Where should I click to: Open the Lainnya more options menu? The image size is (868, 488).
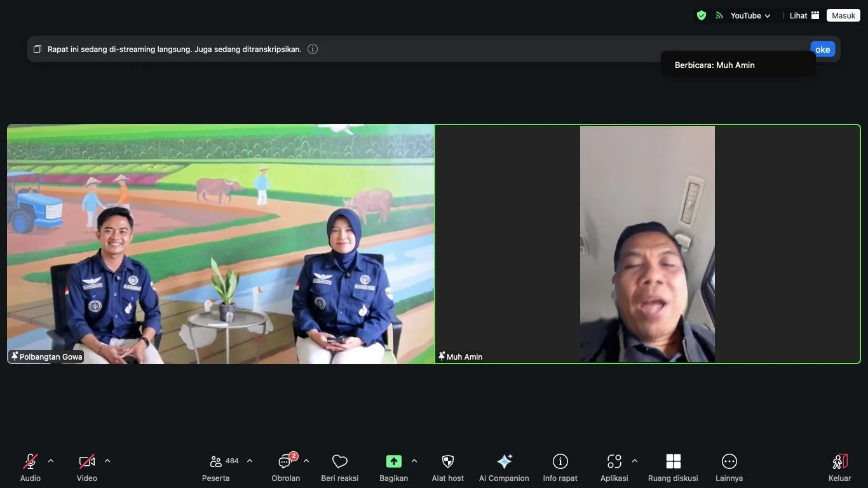point(729,461)
